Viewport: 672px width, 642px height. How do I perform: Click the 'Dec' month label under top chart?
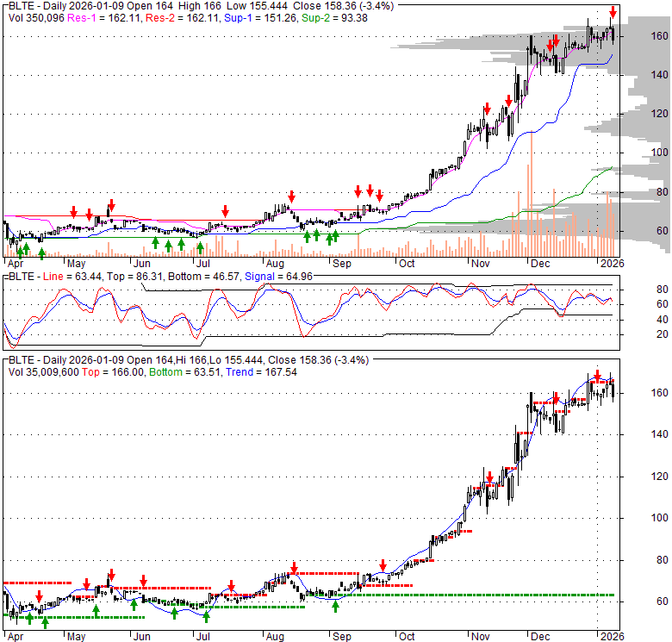click(x=540, y=264)
